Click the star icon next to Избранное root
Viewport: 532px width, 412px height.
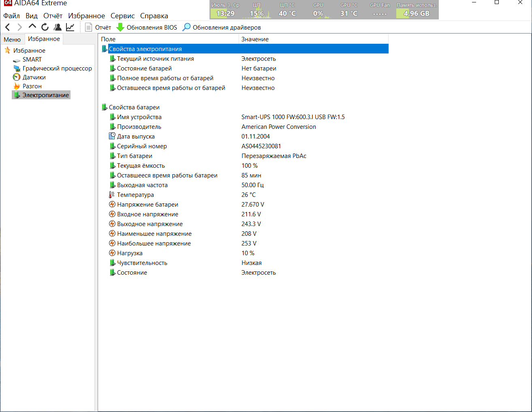(x=7, y=50)
